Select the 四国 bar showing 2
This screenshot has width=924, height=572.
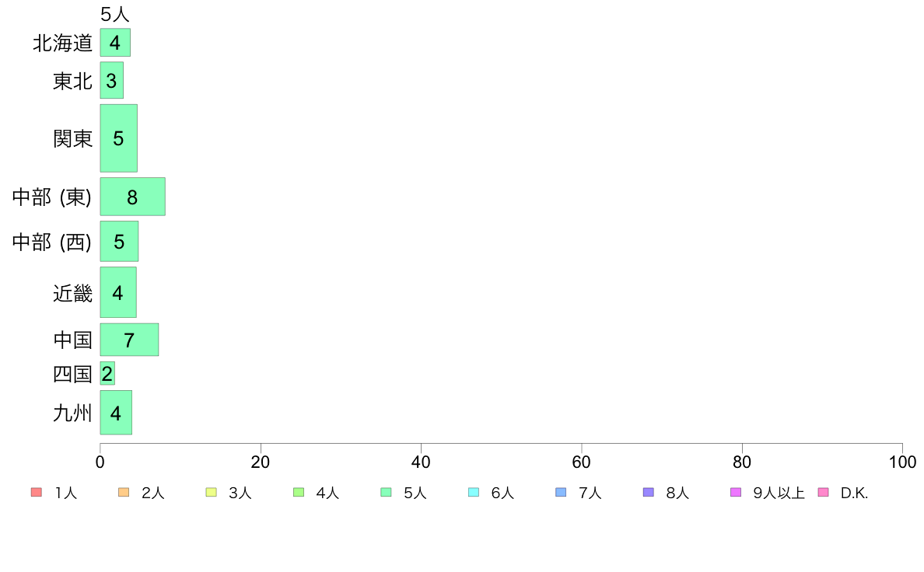(108, 374)
